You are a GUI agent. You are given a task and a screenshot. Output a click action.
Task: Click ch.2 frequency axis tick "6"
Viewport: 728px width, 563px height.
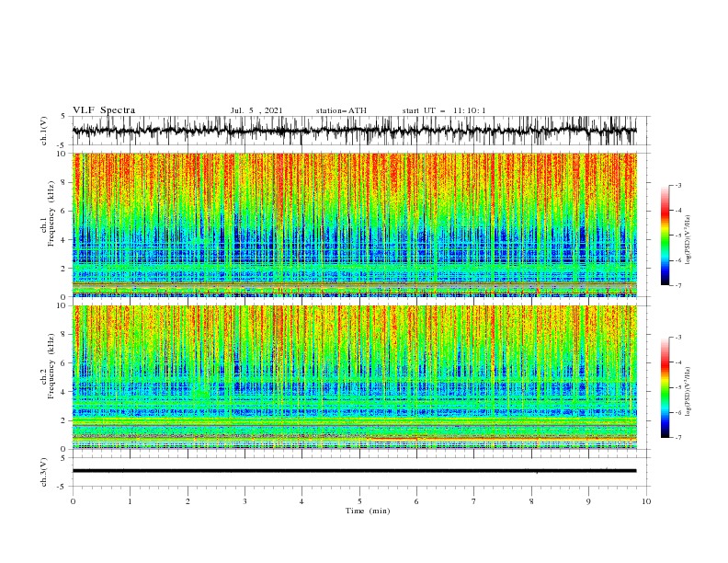point(63,362)
